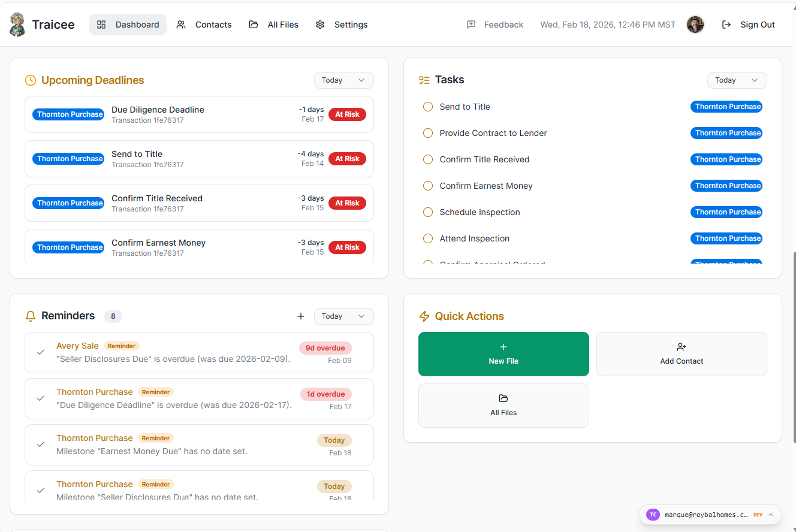The height and width of the screenshot is (532, 796).
Task: Mark Attend Inspection task complete
Action: tap(428, 238)
